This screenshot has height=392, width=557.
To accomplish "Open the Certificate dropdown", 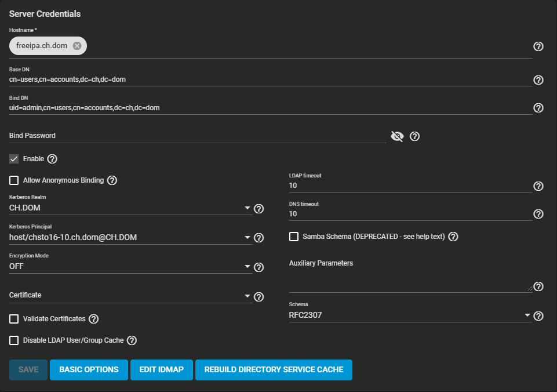I will [x=130, y=295].
